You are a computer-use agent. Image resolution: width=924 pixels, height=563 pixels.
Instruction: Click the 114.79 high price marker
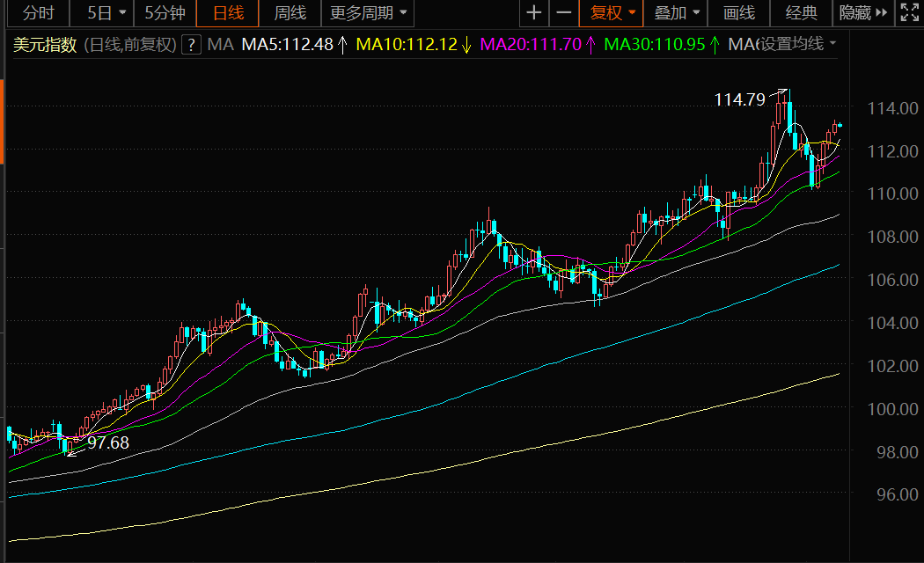(739, 99)
